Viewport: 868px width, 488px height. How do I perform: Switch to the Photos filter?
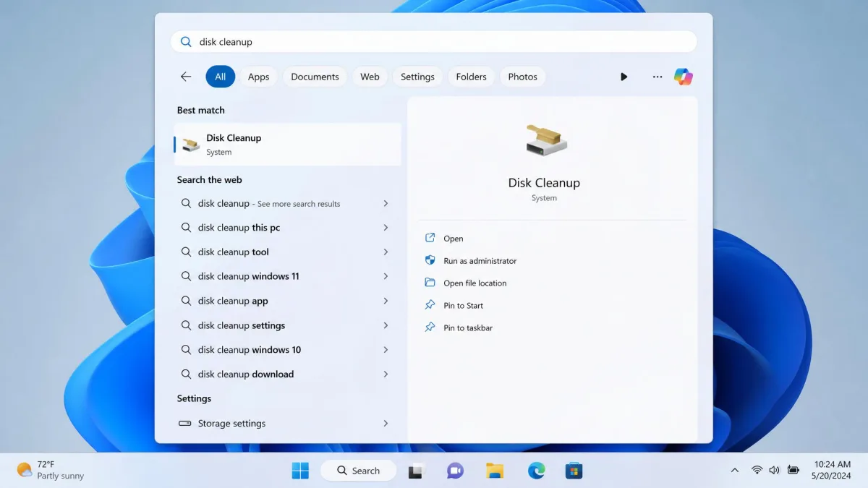(x=522, y=77)
